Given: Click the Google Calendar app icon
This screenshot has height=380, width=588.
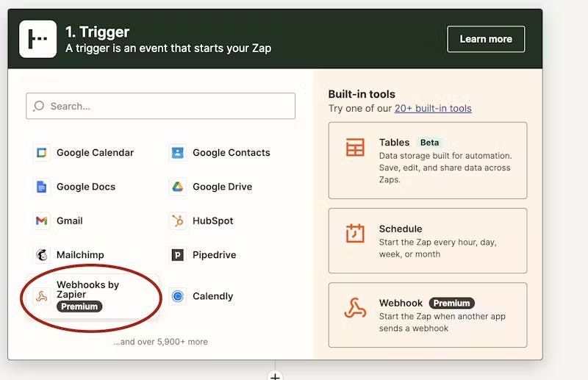Looking at the screenshot, I should 42,153.
